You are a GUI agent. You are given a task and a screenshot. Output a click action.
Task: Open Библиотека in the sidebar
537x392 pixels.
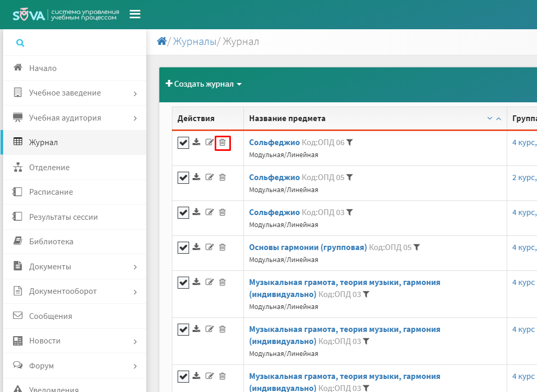point(75,242)
